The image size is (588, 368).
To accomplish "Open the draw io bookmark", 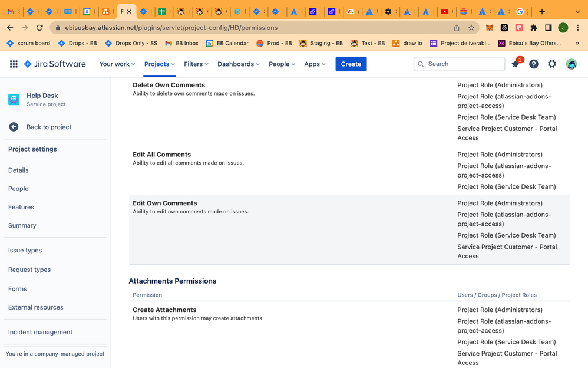I will click(407, 43).
